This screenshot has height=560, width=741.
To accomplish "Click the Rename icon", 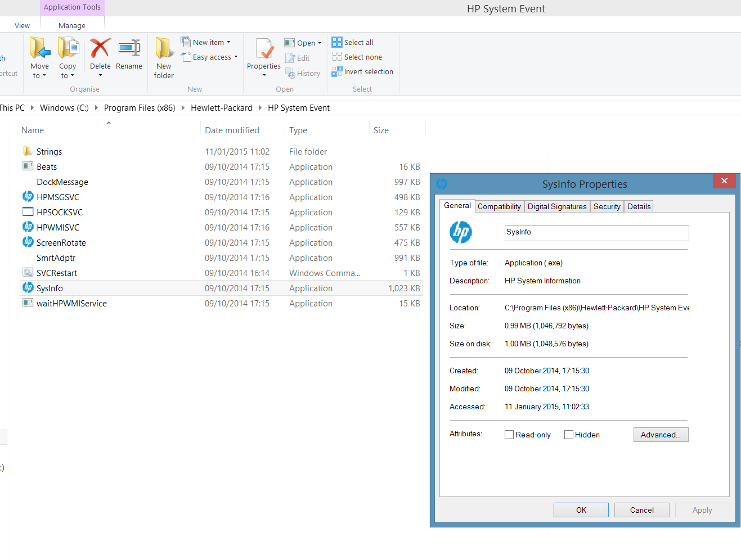I will click(x=129, y=48).
